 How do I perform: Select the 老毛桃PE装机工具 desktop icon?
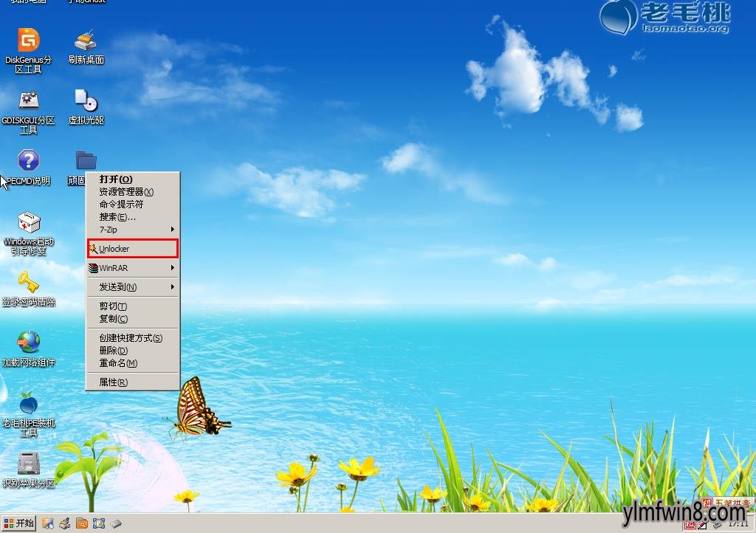tap(29, 414)
